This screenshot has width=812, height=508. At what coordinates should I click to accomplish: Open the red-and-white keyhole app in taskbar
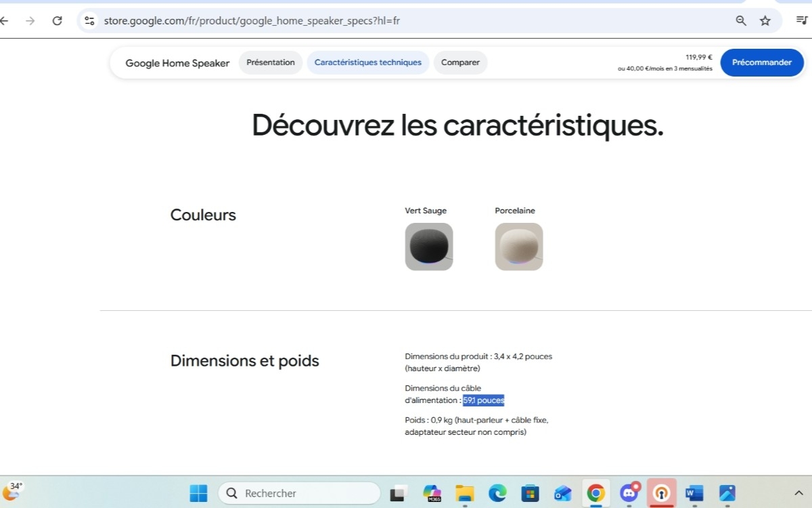[661, 493]
